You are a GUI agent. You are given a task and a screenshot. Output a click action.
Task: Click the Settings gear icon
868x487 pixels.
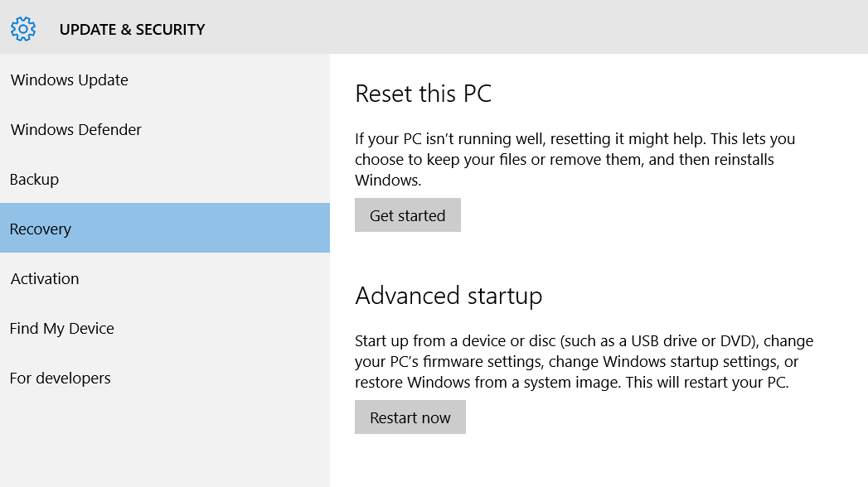click(x=23, y=29)
